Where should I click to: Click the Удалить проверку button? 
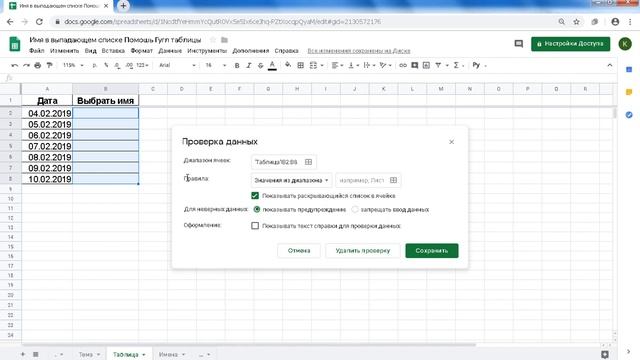pyautogui.click(x=363, y=251)
